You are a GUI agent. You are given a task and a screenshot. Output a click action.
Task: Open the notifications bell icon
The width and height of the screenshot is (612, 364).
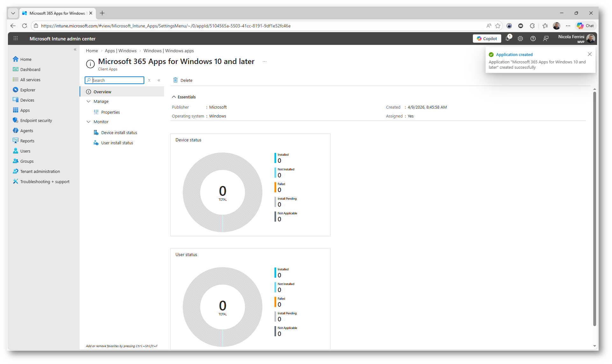[x=508, y=39]
